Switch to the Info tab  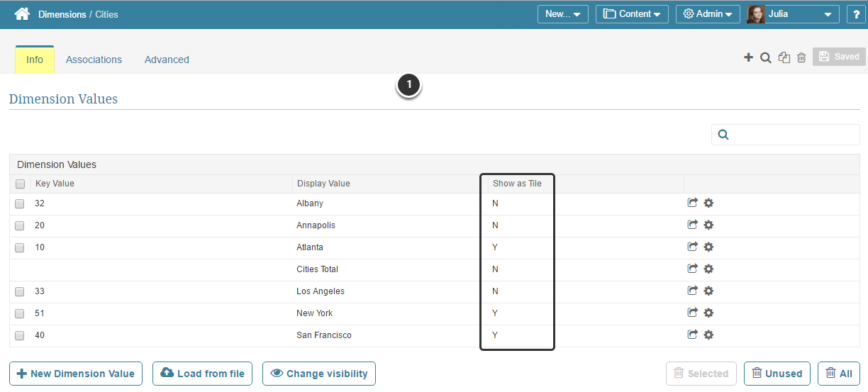[35, 60]
